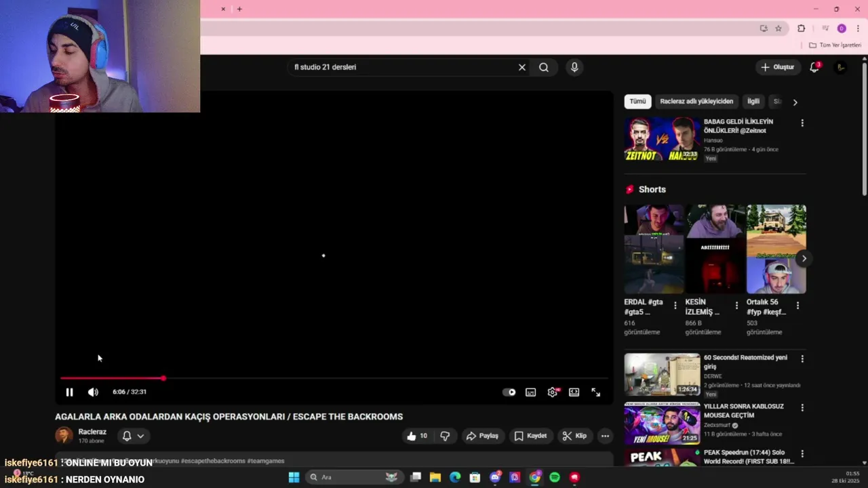Open Task View on the taskbar
Viewport: 868px width, 488px height.
point(416,477)
